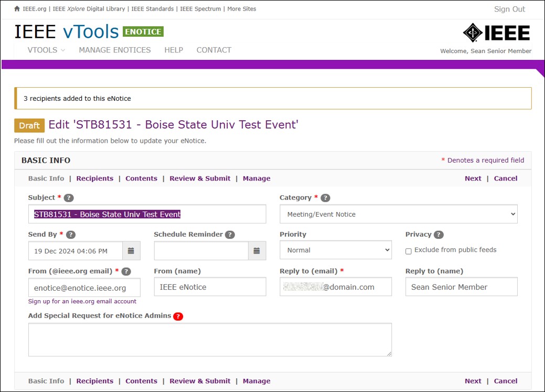Click the Subject input field
Viewport: 545px width, 392px height.
tap(147, 214)
